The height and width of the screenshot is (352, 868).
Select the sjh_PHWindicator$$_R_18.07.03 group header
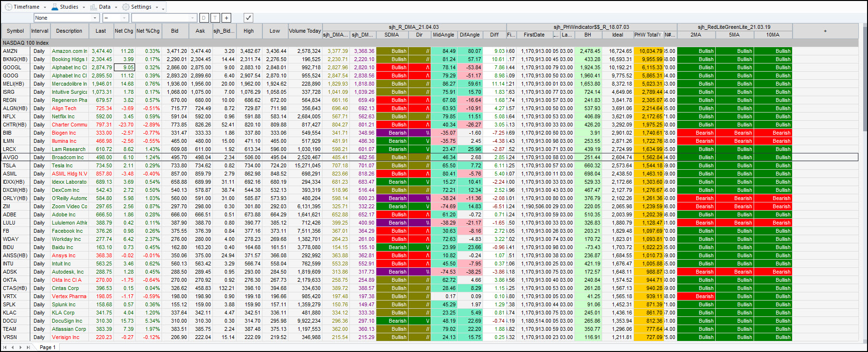coord(591,27)
